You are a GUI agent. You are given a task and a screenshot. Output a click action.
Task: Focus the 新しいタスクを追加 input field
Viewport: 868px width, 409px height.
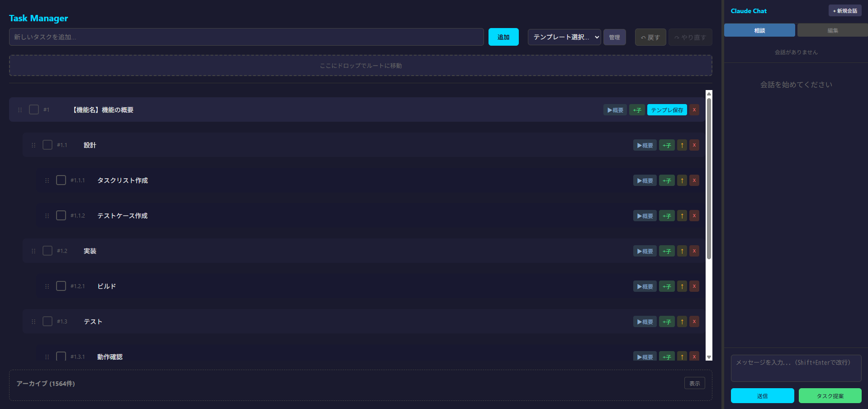[247, 37]
